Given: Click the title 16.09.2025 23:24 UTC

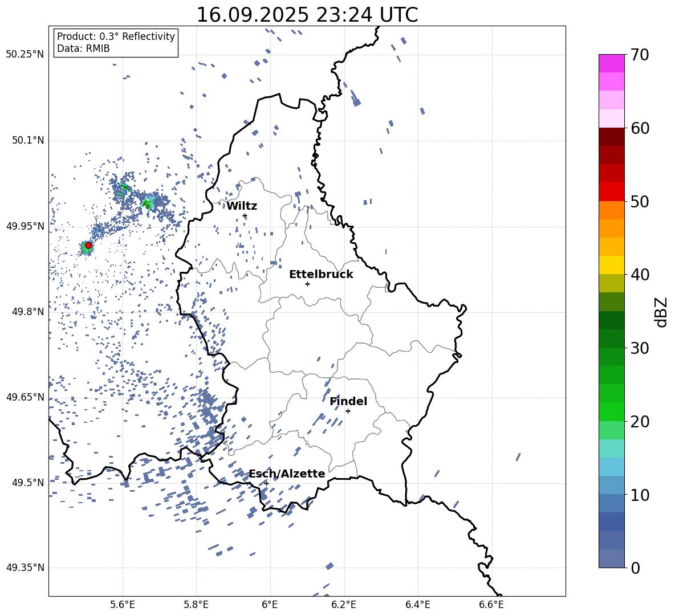Looking at the screenshot, I should point(307,15).
